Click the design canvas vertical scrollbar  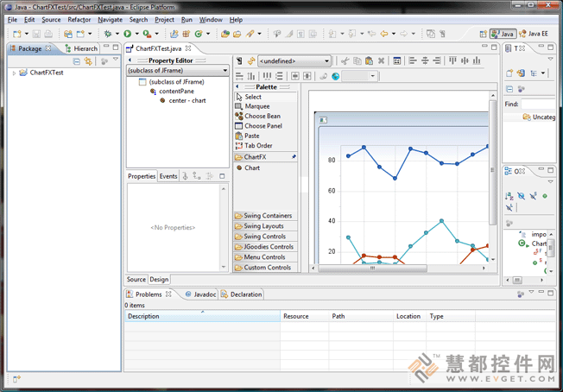tap(492, 176)
